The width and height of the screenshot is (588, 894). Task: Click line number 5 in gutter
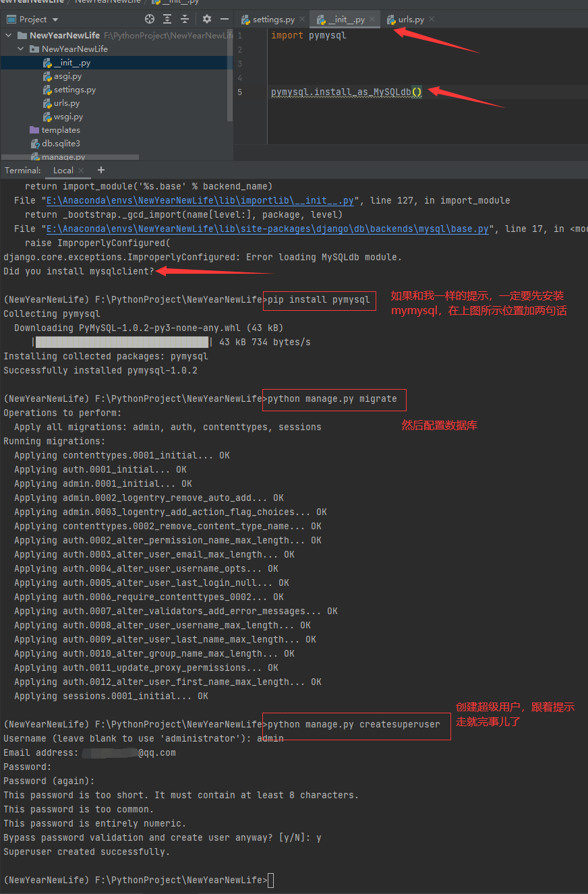point(239,92)
